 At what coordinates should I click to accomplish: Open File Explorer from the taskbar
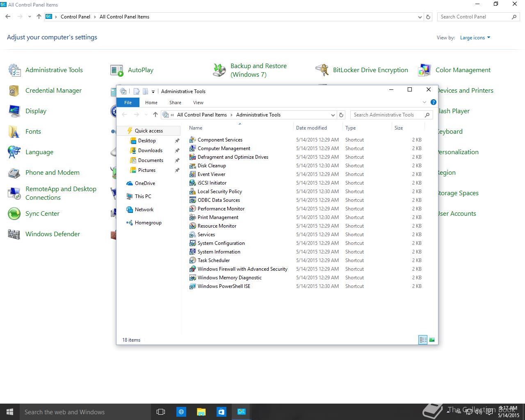point(201,412)
